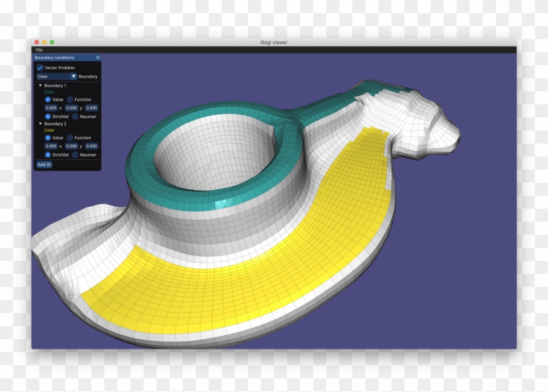
Task: Collapse the Boundary 2 section
Action: pyautogui.click(x=40, y=123)
